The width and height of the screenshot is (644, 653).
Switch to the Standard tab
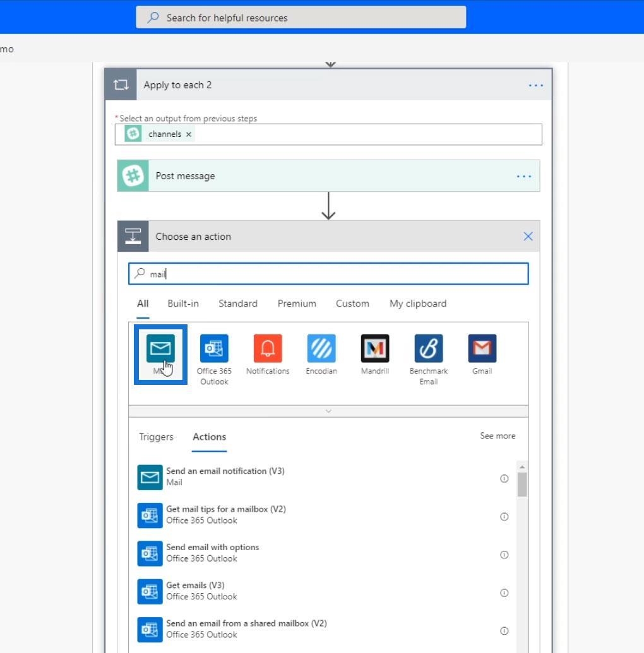click(238, 303)
